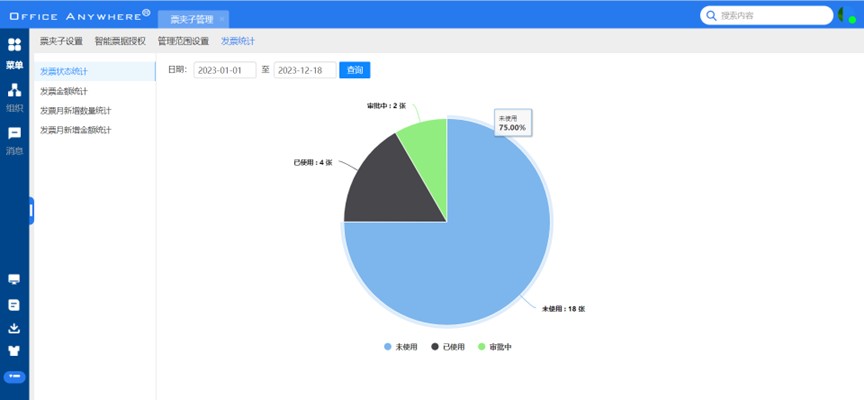Switch to 管理范围设置 menu tab

coord(183,41)
